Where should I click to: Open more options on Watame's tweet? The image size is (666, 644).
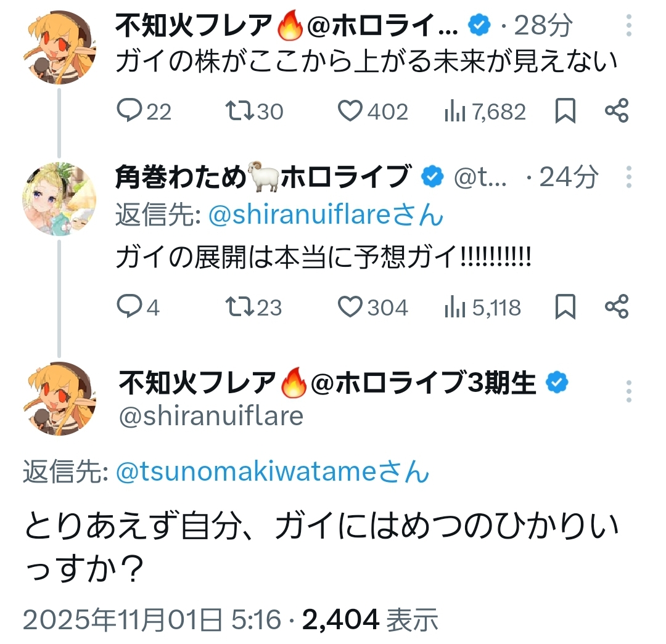(628, 177)
